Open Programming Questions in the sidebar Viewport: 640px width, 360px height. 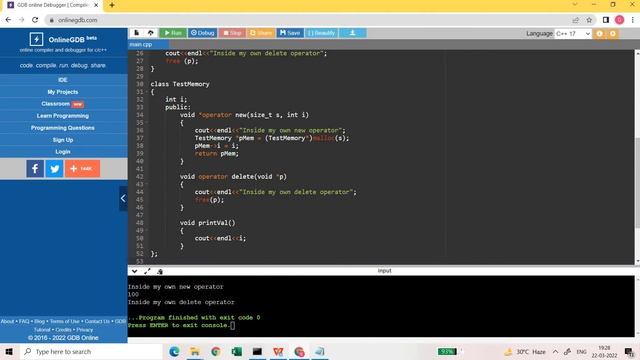(x=63, y=128)
